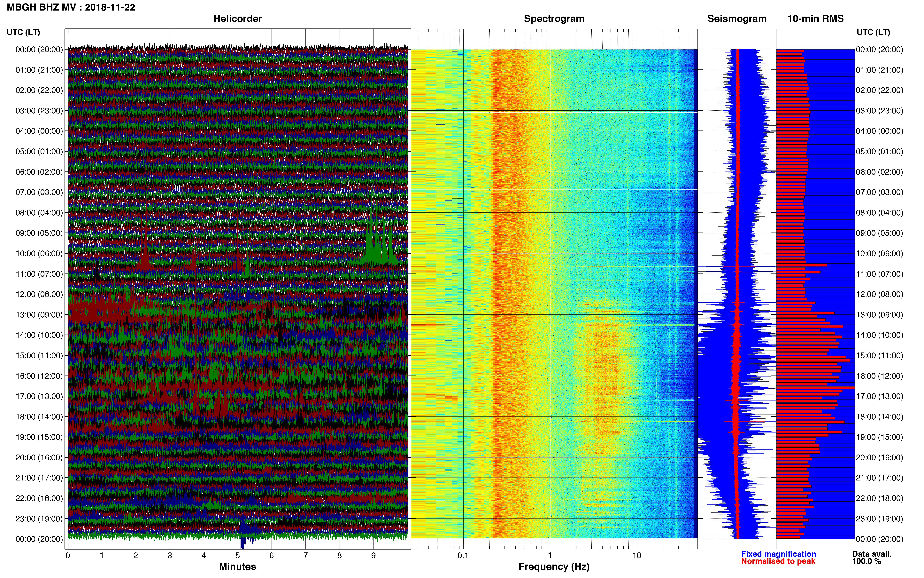Click "16:00 (12:00)" on the right time axis

pos(879,376)
